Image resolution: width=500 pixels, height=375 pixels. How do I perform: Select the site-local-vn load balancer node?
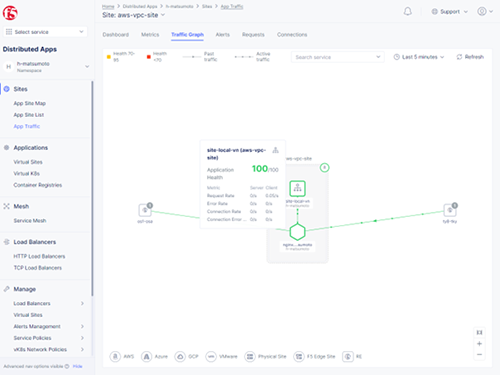(297, 189)
